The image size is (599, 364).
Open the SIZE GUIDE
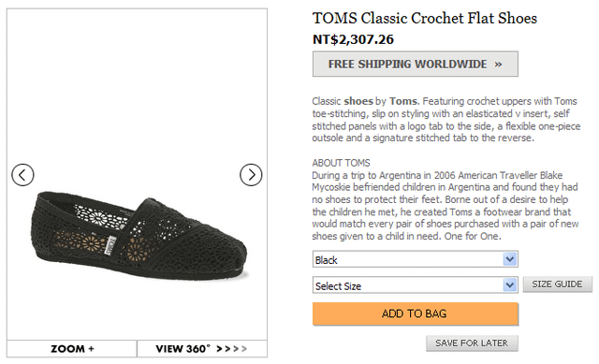558,284
